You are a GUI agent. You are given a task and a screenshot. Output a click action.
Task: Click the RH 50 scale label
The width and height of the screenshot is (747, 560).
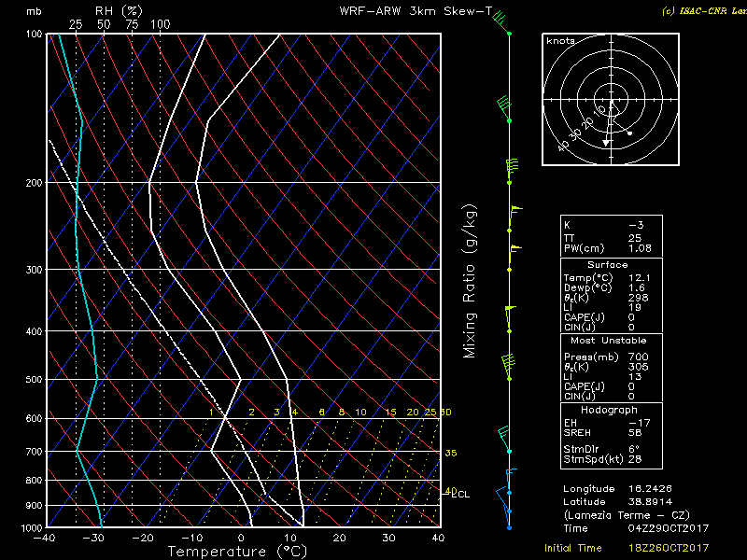tap(104, 24)
